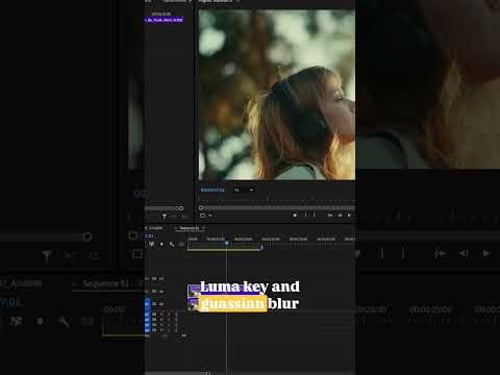Click the frame icon at lower-left of center monitor
Screen dimensions: 500x375
202,216
